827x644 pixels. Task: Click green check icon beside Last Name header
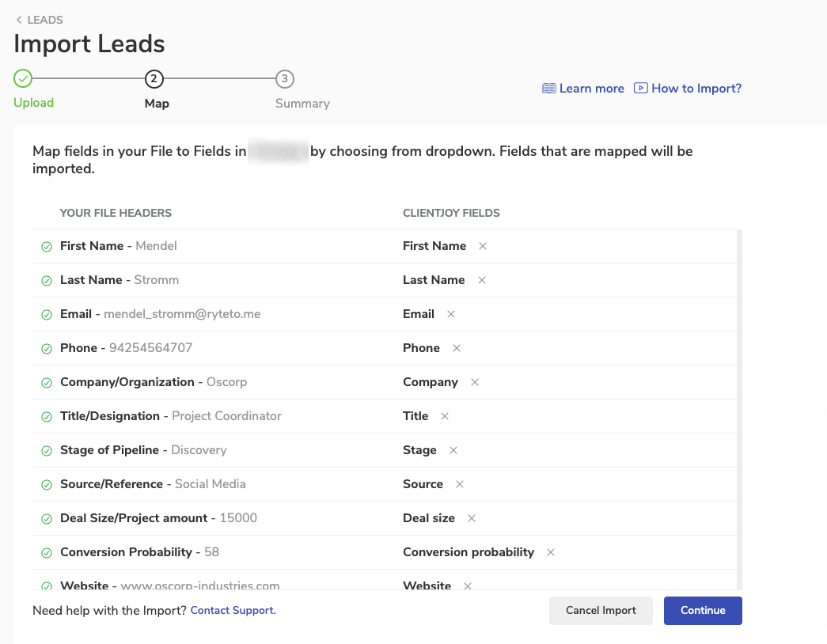pos(47,281)
